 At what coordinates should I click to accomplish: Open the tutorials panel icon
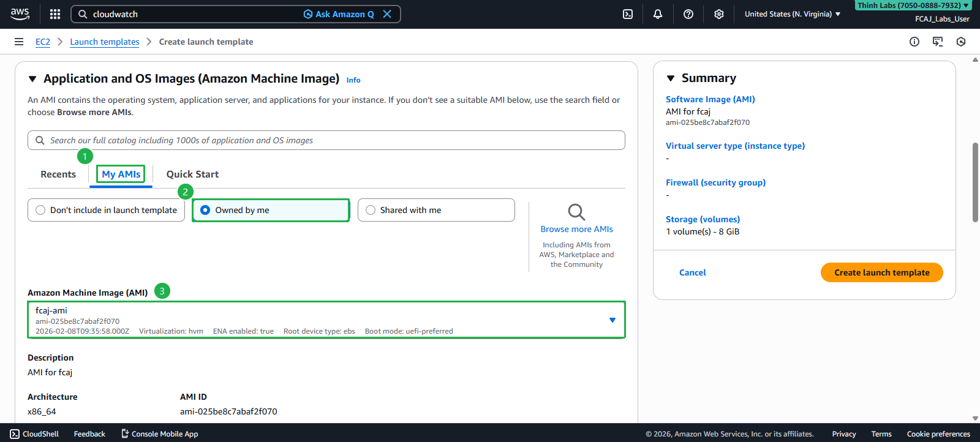click(938, 42)
